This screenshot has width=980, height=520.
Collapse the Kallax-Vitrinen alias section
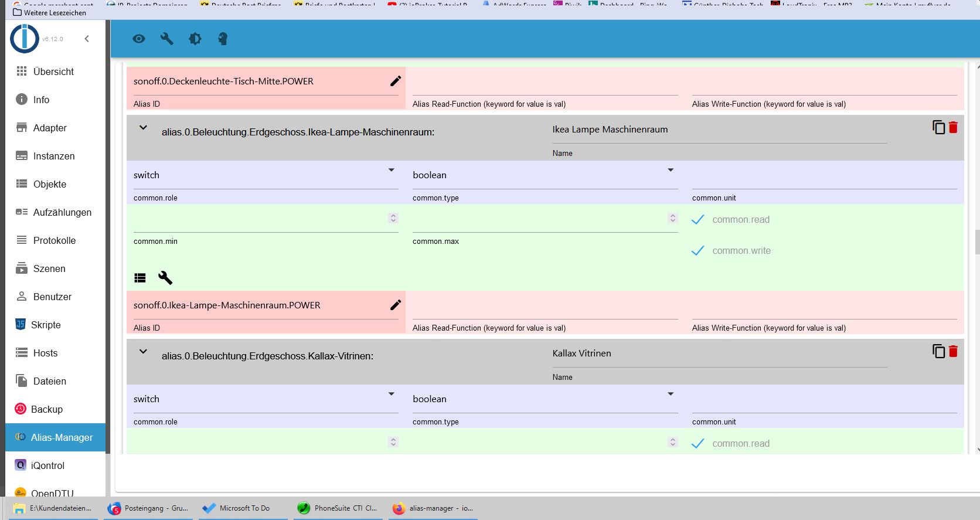143,352
